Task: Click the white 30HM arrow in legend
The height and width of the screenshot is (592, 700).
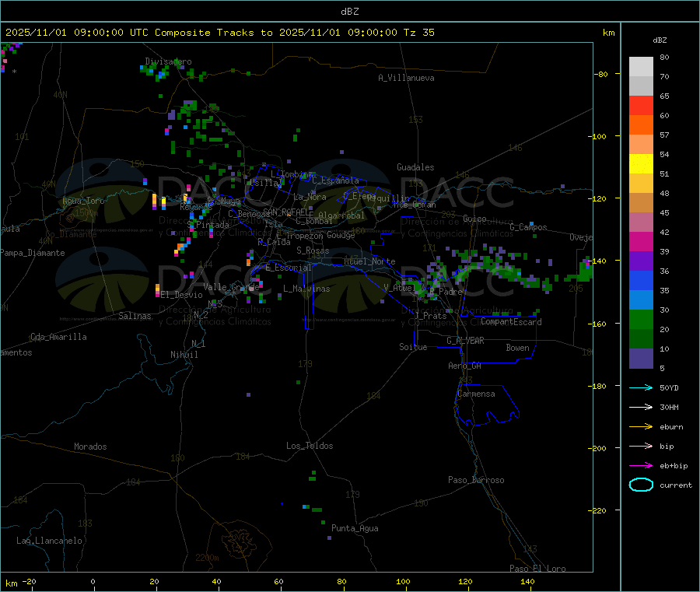Action: pyautogui.click(x=641, y=407)
